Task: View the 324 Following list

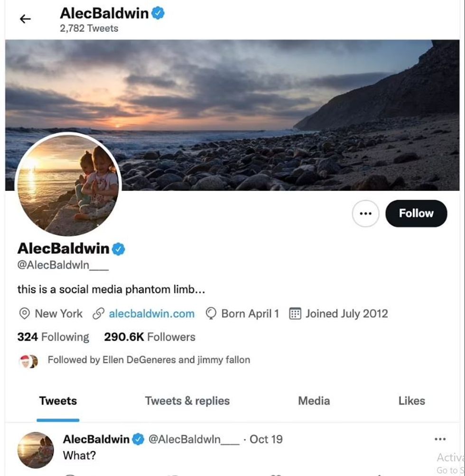Action: [x=53, y=337]
